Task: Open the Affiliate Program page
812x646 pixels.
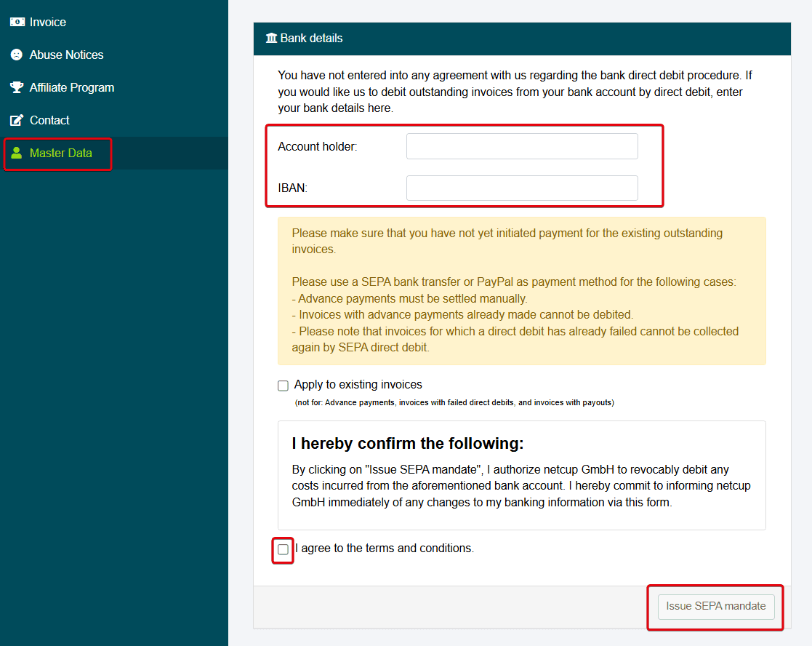Action: click(71, 87)
